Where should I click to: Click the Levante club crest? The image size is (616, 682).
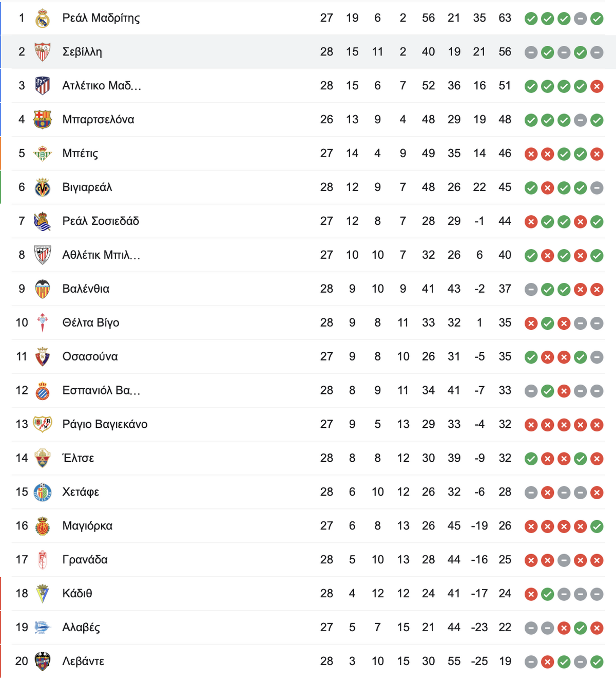pos(43,662)
